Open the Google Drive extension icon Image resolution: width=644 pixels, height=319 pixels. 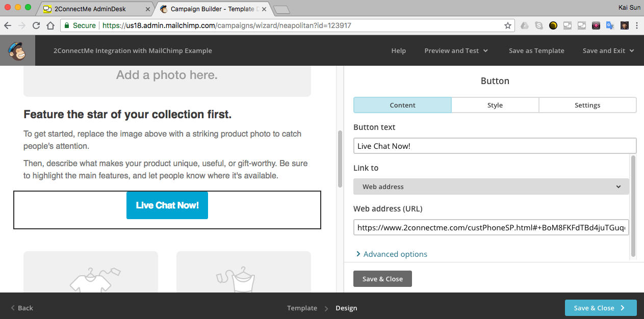(x=525, y=25)
